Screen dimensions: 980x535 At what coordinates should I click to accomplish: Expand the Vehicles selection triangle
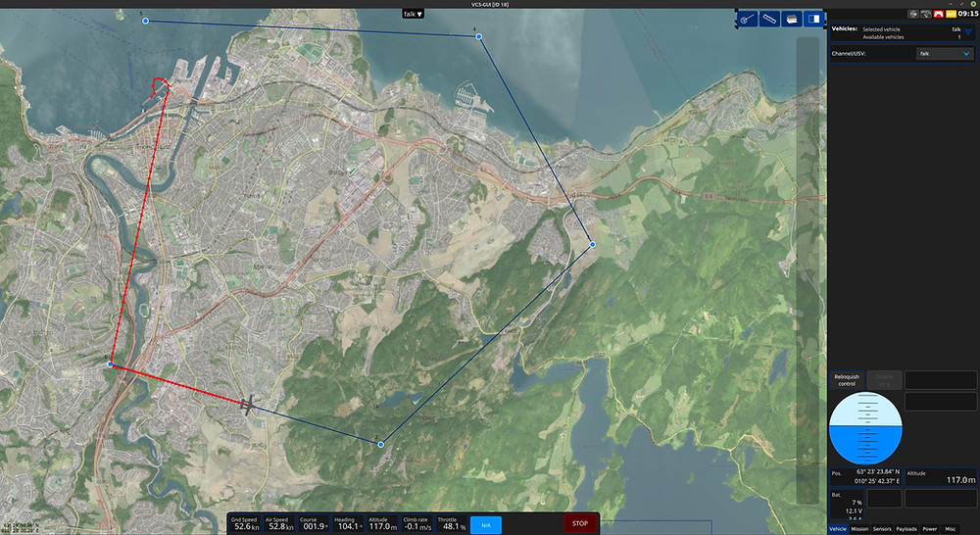coord(968,33)
